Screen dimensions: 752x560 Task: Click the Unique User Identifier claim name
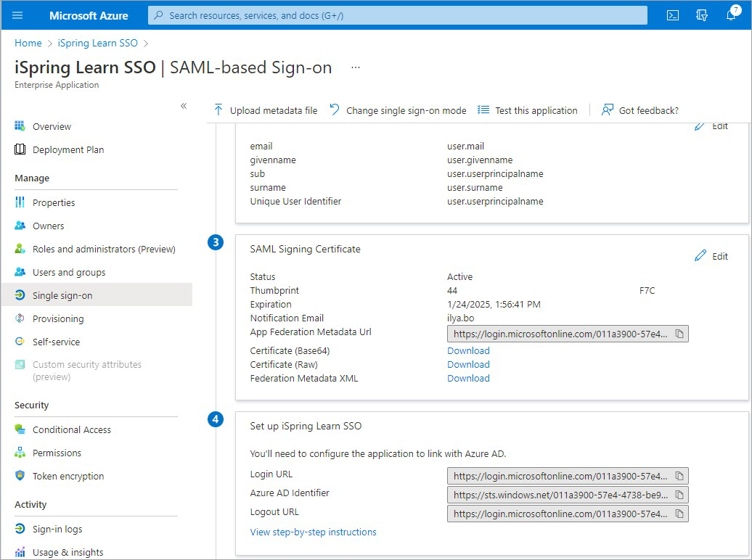coord(295,202)
